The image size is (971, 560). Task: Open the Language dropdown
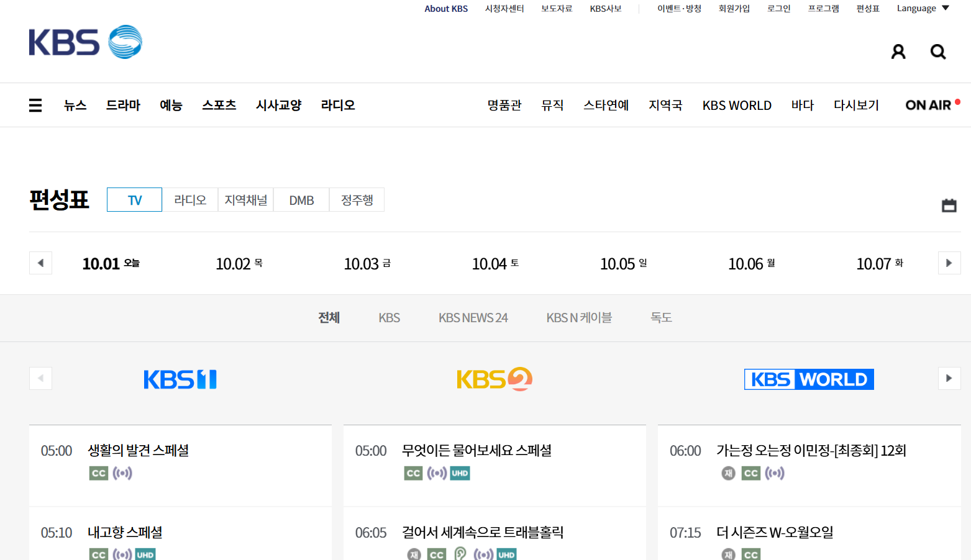point(923,9)
